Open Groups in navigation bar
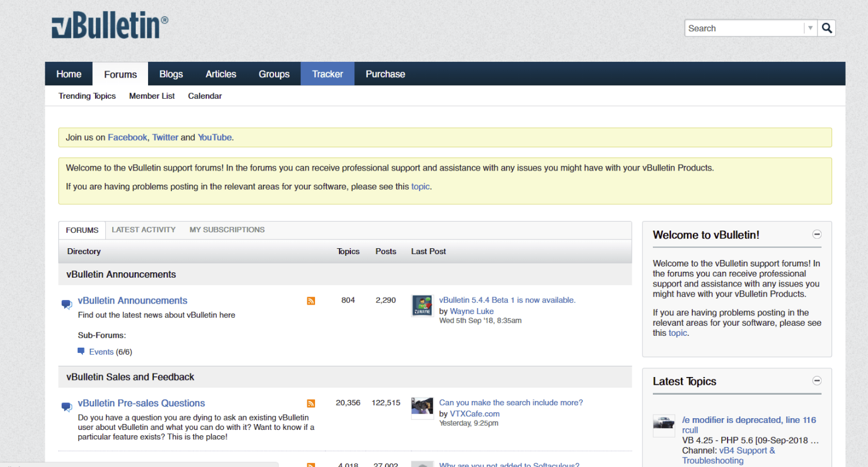The image size is (868, 467). [274, 74]
